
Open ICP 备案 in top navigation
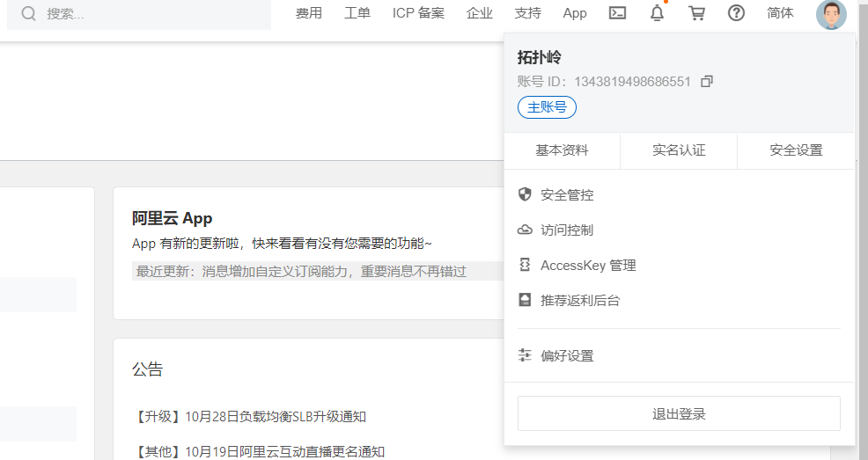(418, 13)
